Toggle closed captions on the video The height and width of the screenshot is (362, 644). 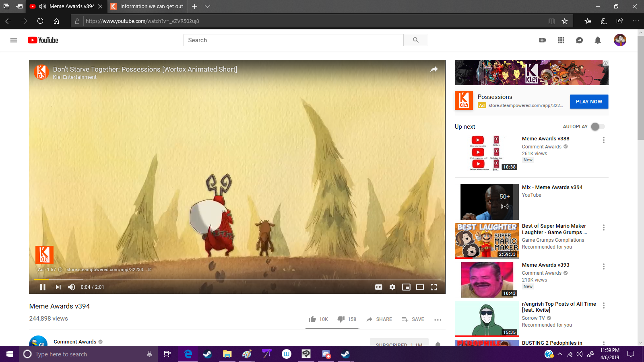tap(379, 287)
